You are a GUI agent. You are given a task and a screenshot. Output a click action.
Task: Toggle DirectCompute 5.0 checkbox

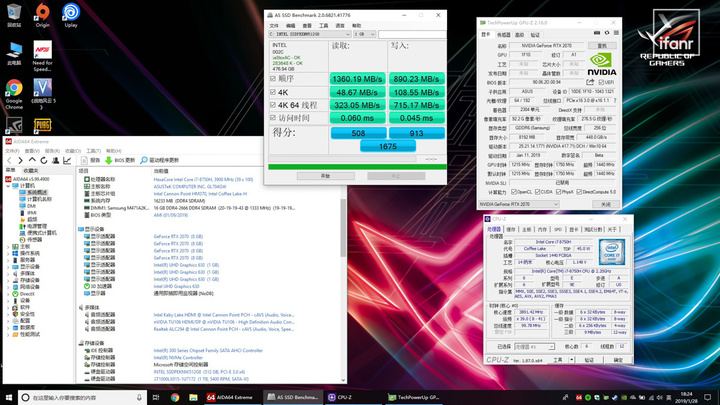coord(579,192)
